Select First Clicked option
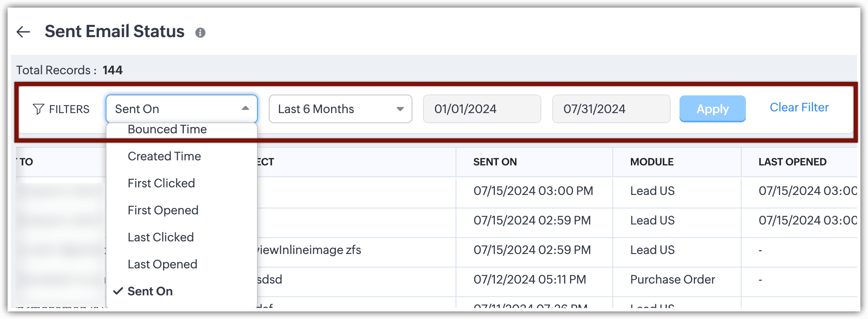This screenshot has width=868, height=319. pyautogui.click(x=161, y=183)
